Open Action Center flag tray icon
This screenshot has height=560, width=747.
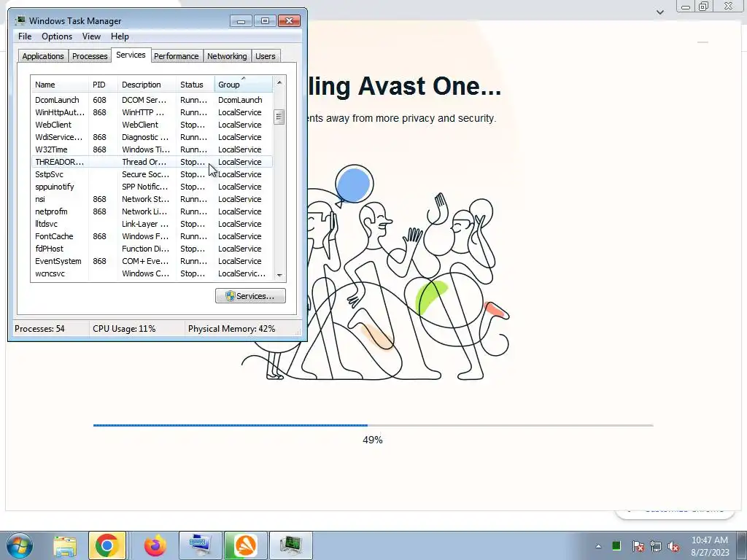coord(638,546)
